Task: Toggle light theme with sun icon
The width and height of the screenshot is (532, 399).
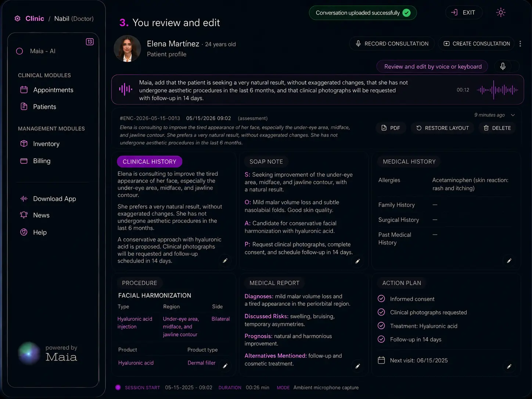Action: tap(501, 12)
